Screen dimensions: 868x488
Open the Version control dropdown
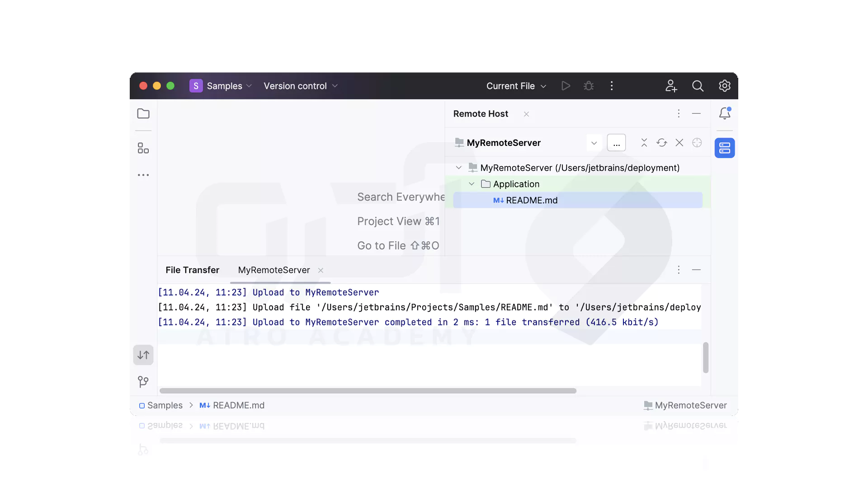pyautogui.click(x=301, y=86)
